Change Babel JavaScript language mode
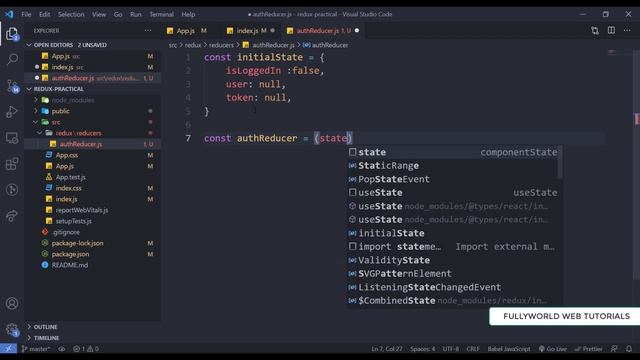The width and height of the screenshot is (640, 360). pyautogui.click(x=509, y=349)
